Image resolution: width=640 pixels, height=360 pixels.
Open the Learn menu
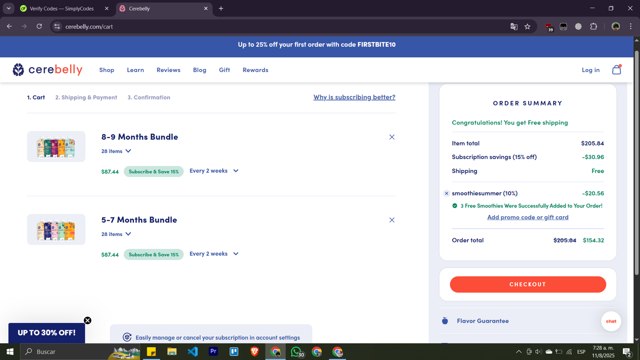[135, 70]
